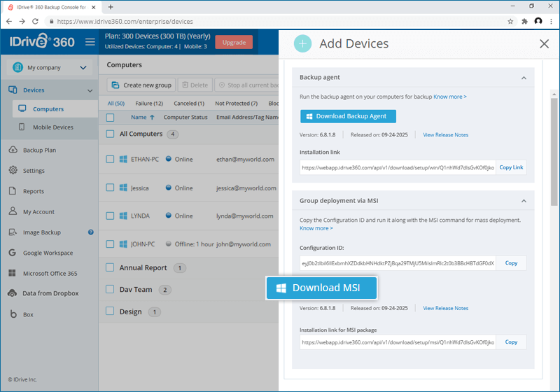
Task: Select the JOHN-PC checkbox
Action: coord(110,244)
